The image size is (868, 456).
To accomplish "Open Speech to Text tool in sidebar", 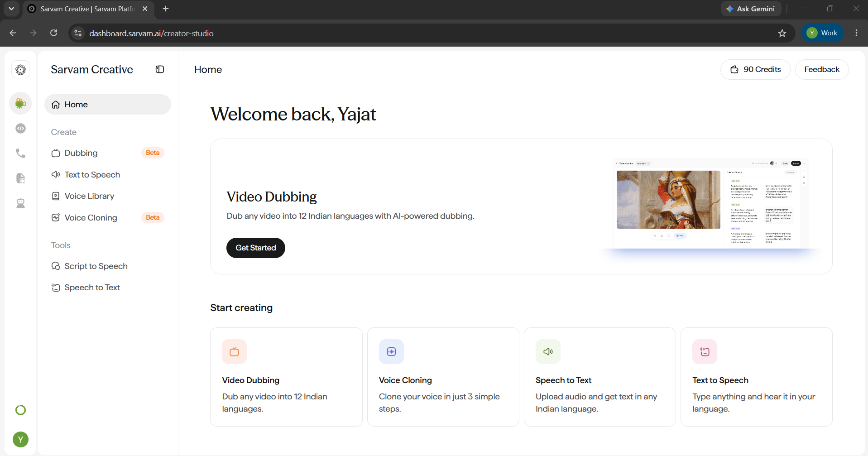I will coord(108,288).
